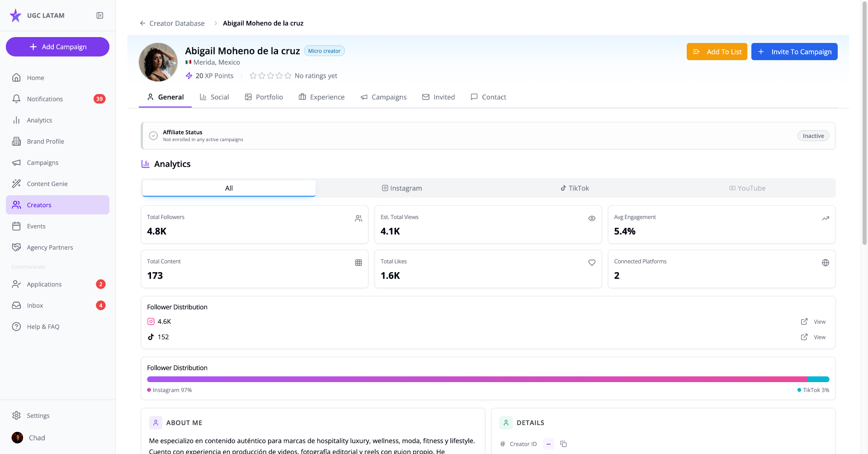Click Invite To Campaign button
Viewport: 868px width, 454px height.
[x=794, y=52]
